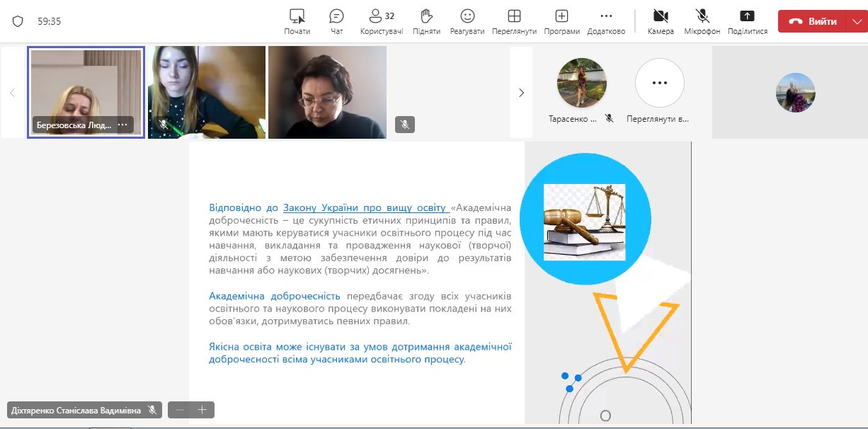Click muted mic icon next to Діхтяренко name
This screenshot has width=868, height=429.
tap(152, 410)
